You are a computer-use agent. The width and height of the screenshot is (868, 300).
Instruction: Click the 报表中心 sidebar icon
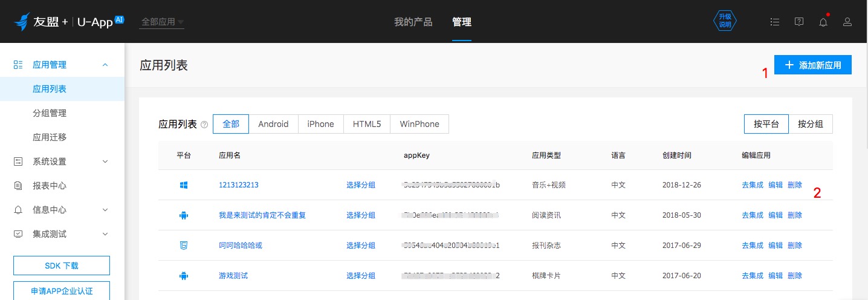click(x=18, y=186)
